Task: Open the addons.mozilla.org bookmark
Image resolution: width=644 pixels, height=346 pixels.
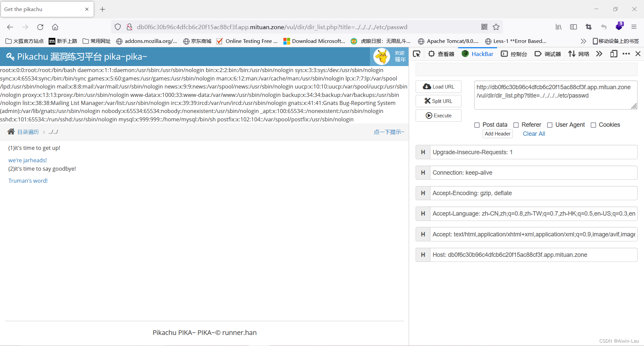Action: pyautogui.click(x=147, y=41)
